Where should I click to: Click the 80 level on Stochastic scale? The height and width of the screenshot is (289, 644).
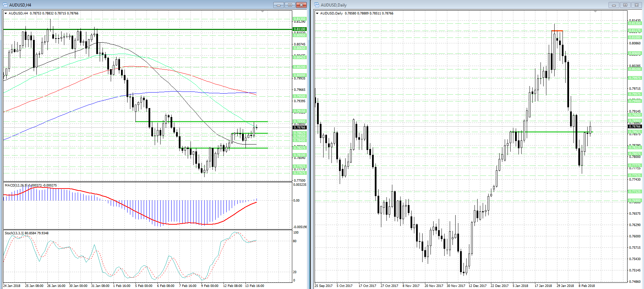tap(295, 241)
